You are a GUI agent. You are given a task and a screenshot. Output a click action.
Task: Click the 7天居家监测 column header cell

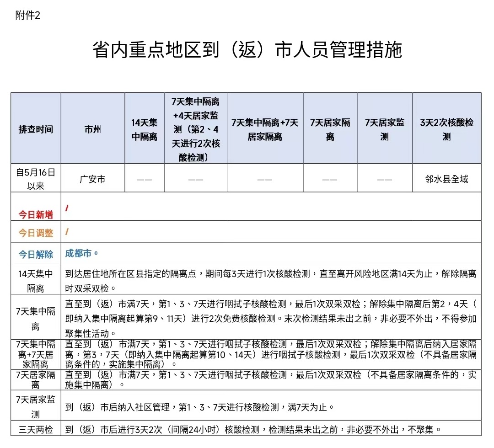(385, 129)
